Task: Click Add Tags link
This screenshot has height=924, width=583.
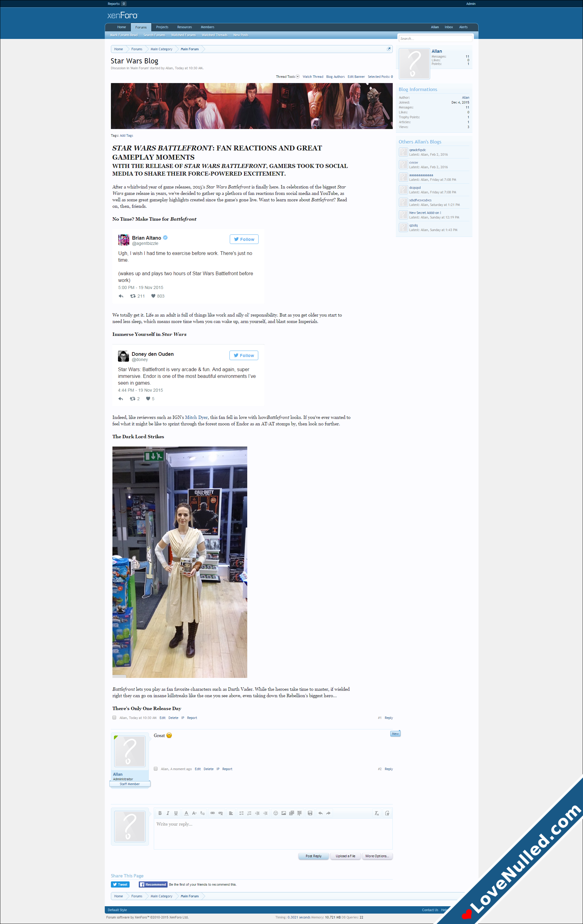Action: 126,135
